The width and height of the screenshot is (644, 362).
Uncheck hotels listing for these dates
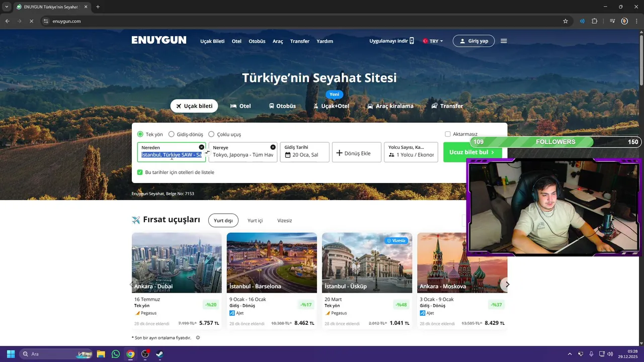coord(140,172)
